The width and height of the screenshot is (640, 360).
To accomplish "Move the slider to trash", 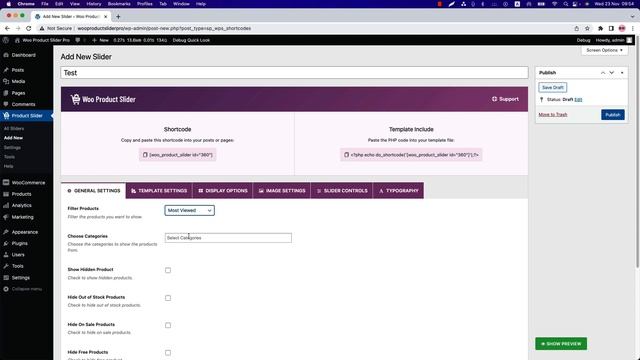I will [553, 115].
